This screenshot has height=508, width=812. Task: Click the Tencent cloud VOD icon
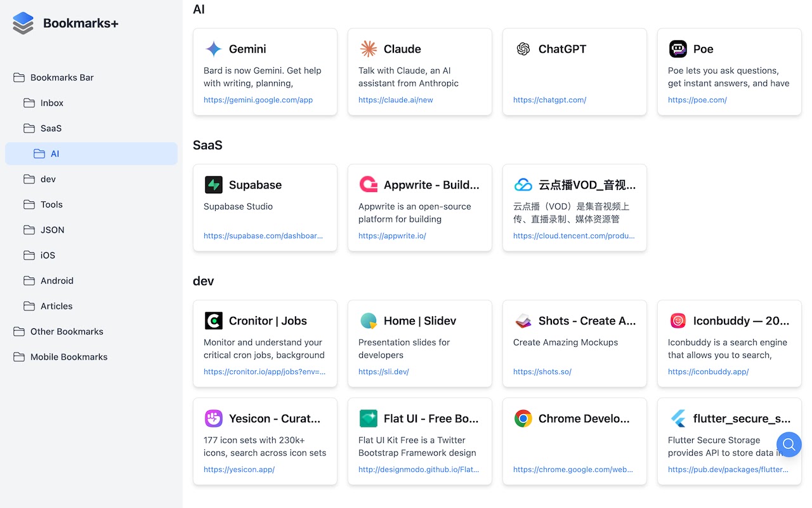(x=523, y=185)
